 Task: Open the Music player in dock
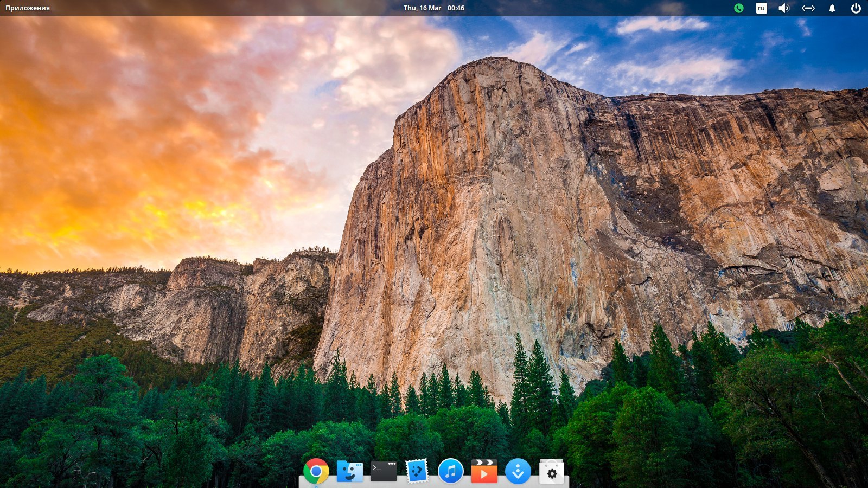(450, 471)
